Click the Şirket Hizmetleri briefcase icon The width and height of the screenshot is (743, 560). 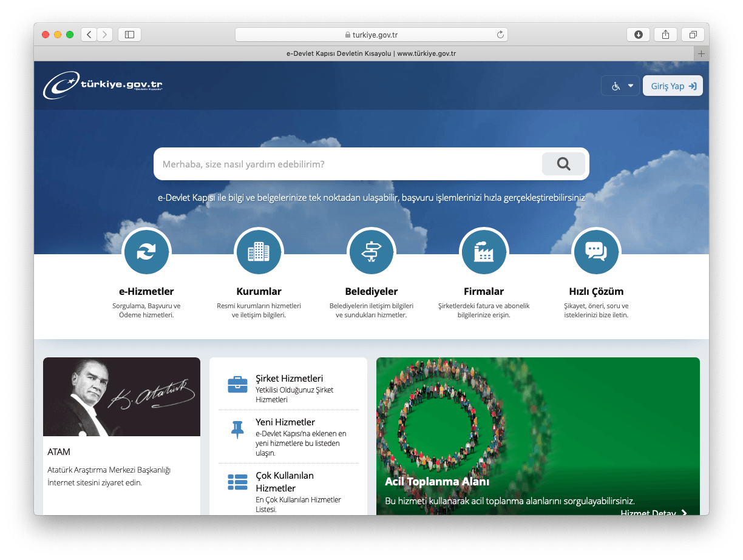[x=237, y=385]
